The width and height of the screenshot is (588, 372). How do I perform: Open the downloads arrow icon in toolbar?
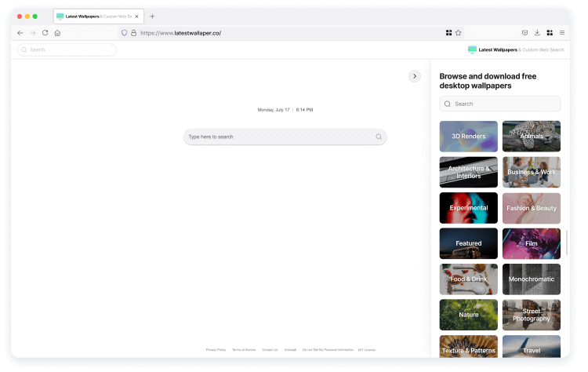pyautogui.click(x=537, y=33)
